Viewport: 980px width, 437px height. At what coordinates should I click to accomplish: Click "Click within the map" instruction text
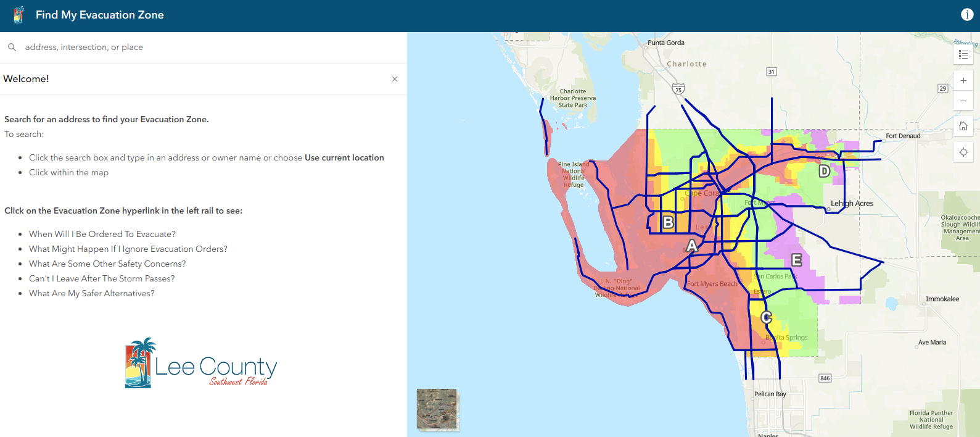(68, 172)
